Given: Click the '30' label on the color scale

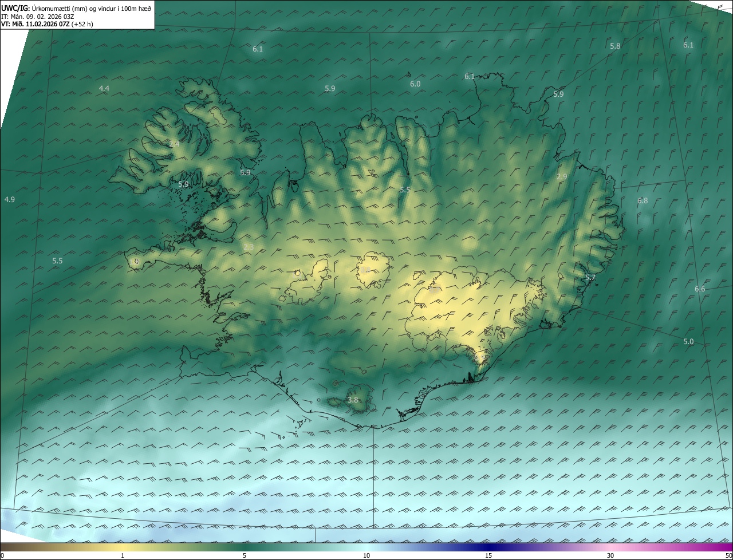Looking at the screenshot, I should tap(610, 555).
